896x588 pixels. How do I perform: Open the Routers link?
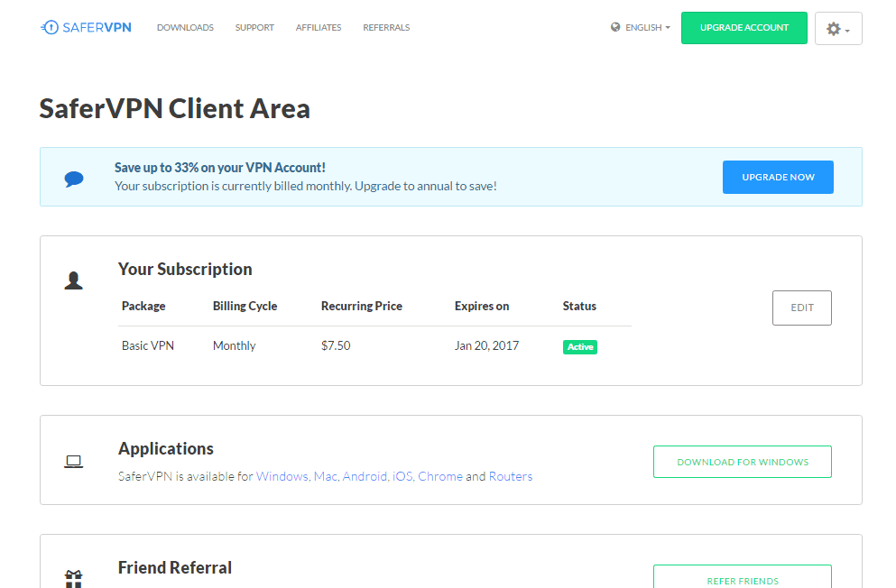511,476
